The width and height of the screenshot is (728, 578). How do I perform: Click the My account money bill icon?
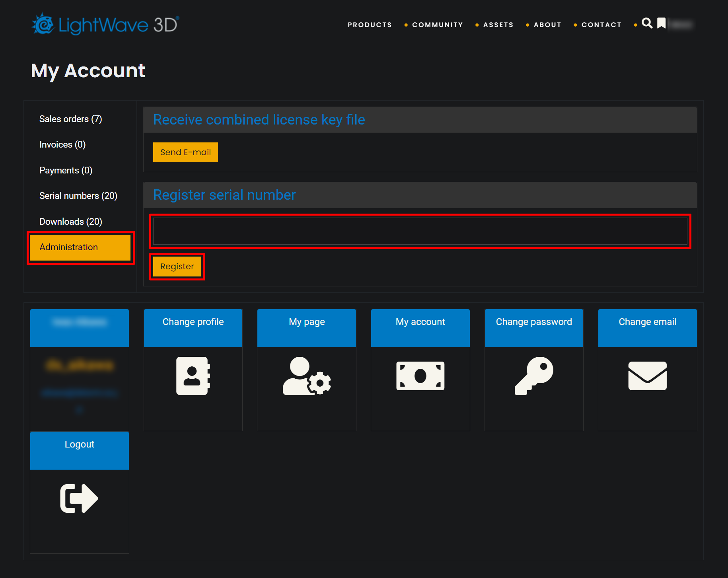tap(420, 376)
